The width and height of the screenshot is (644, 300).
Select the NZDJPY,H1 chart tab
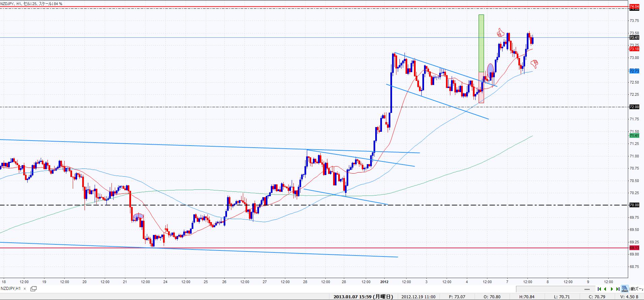coord(11,289)
